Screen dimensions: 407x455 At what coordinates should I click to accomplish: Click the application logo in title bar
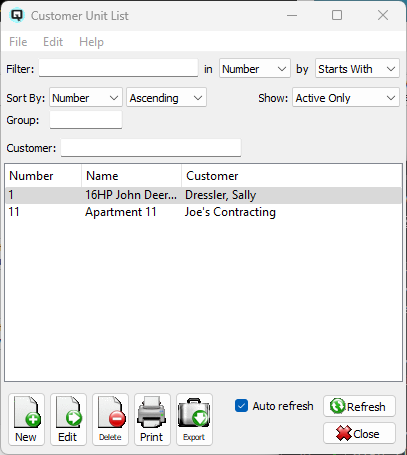pyautogui.click(x=16, y=15)
